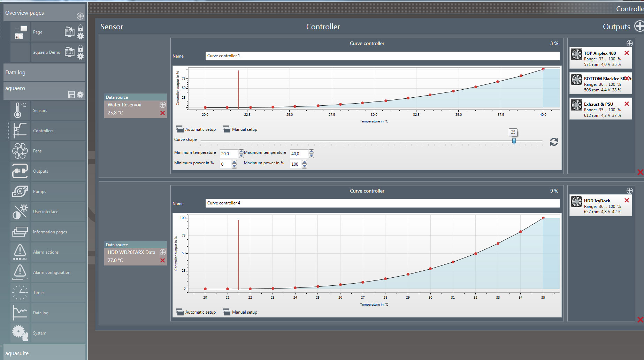Screen dimensions: 644x360
Task: Click the Curve controller 1 name field
Action: pos(383,56)
